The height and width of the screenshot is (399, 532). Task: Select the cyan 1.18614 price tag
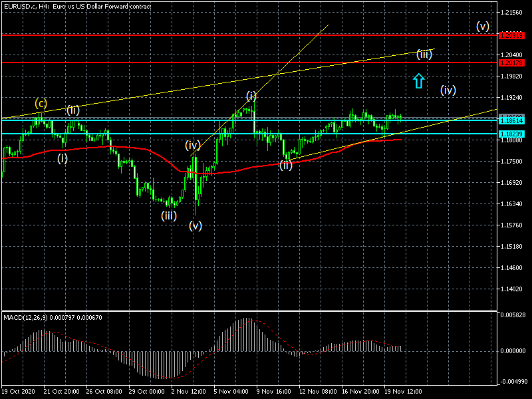tap(511, 120)
